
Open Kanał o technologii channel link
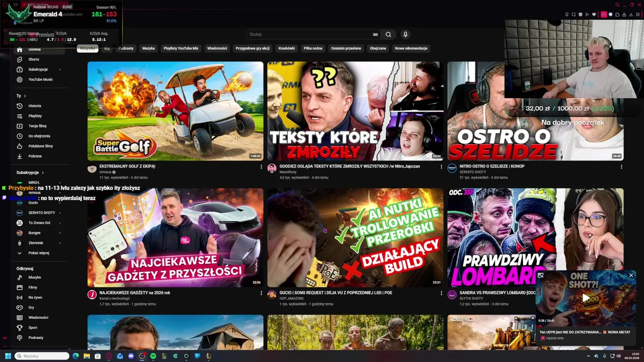click(x=114, y=299)
